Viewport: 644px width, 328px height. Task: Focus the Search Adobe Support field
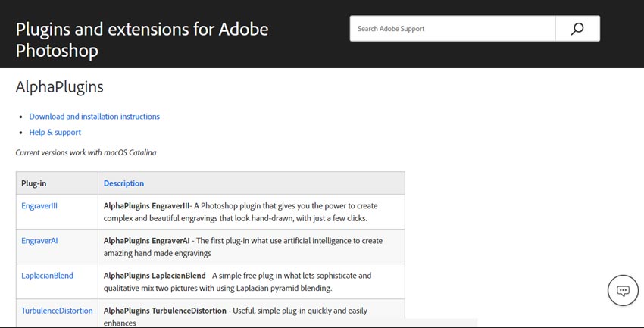(x=452, y=29)
